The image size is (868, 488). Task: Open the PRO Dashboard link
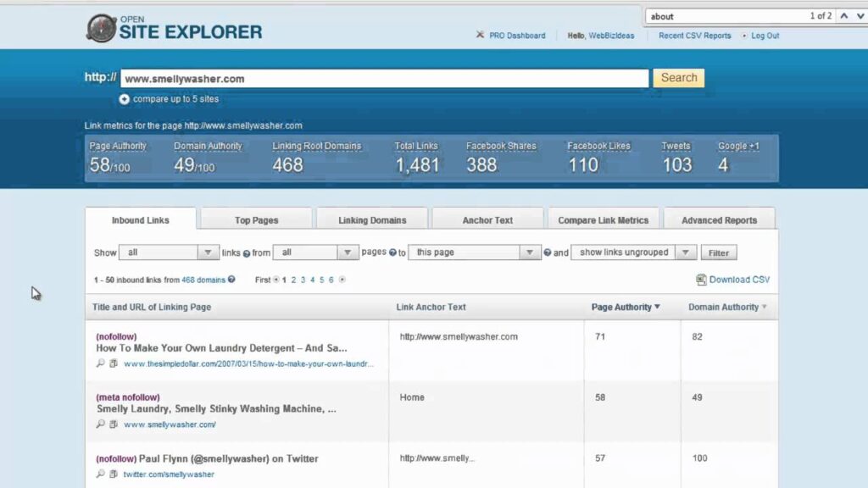pos(517,36)
